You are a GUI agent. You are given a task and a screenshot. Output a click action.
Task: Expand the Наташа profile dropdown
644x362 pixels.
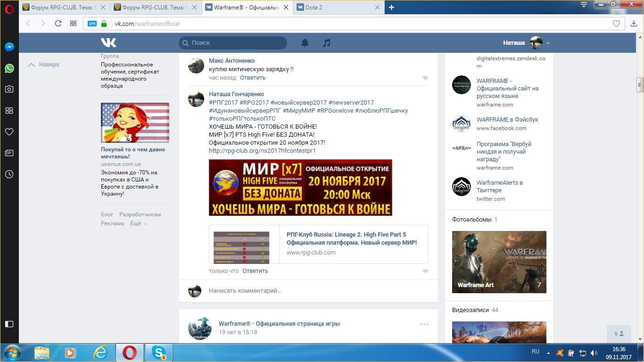[x=548, y=43]
